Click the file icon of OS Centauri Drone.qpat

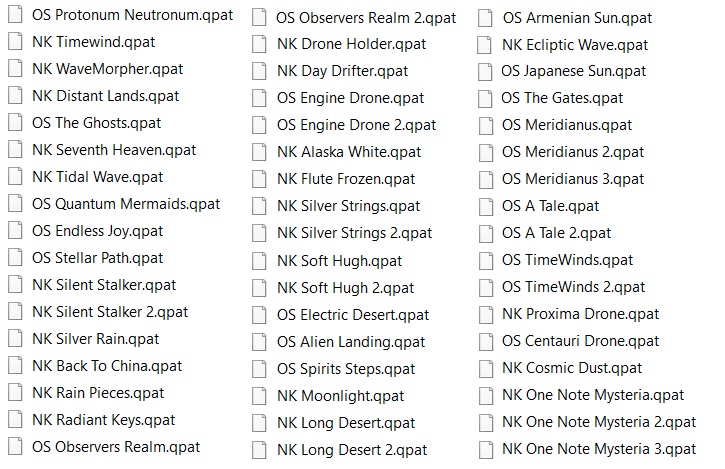point(486,341)
